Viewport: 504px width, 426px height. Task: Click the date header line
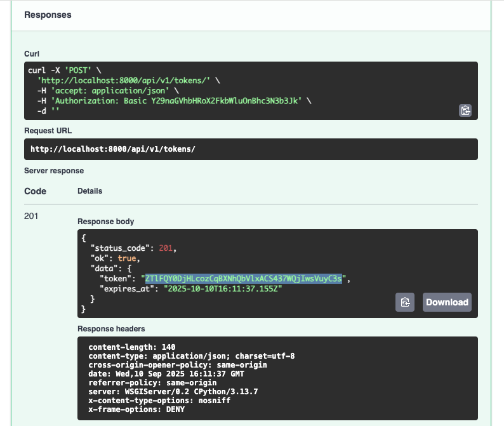click(x=166, y=374)
